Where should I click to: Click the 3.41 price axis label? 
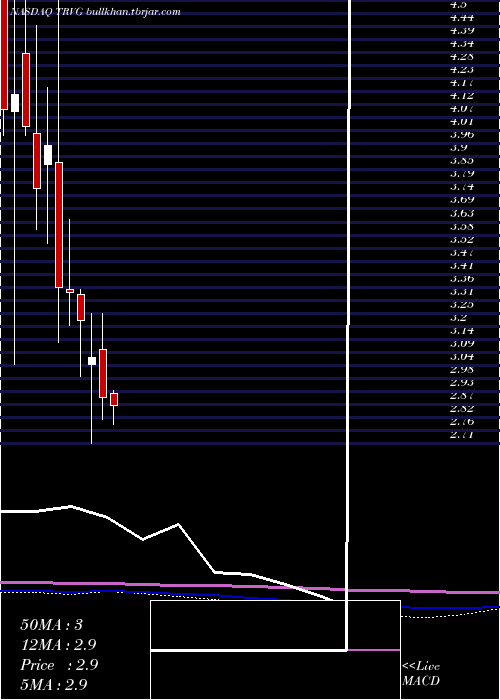click(462, 266)
